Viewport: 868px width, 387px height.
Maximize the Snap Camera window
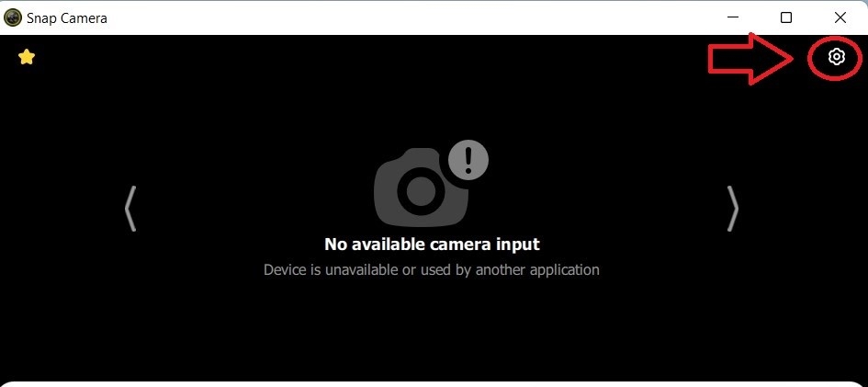point(786,17)
